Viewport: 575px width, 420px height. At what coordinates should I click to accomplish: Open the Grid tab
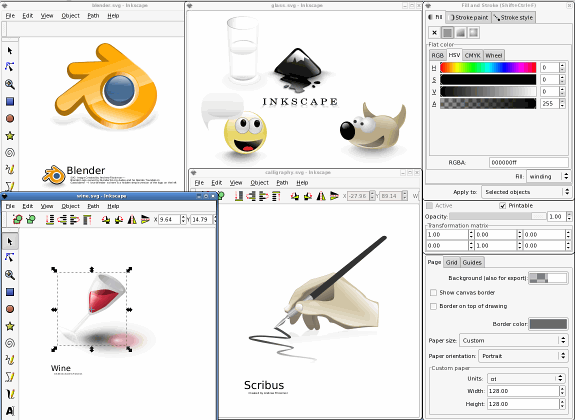coord(451,262)
